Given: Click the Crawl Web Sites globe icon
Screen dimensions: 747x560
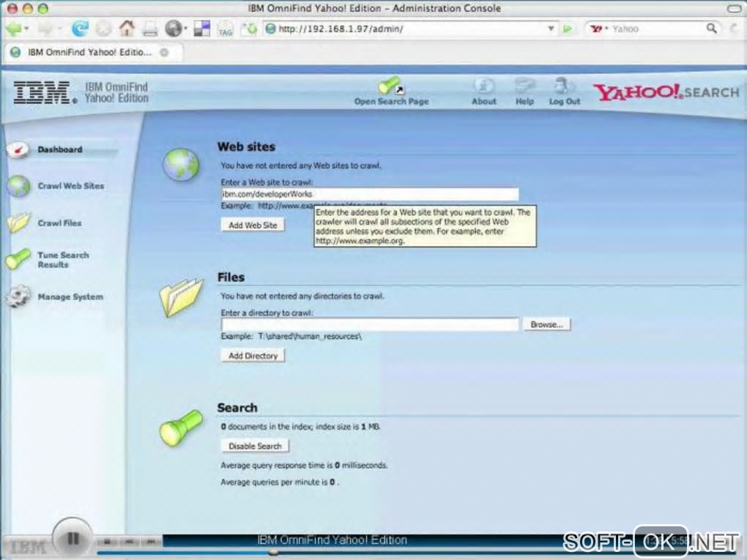Looking at the screenshot, I should 18,186.
